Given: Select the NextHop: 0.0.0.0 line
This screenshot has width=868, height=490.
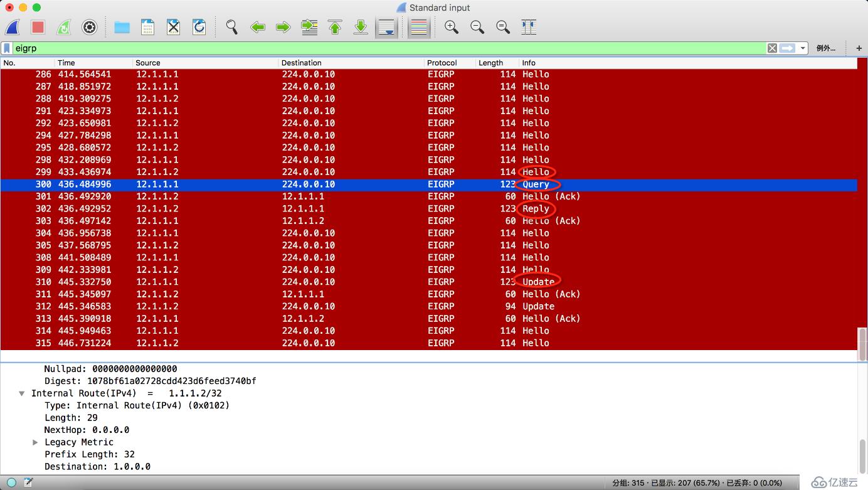Looking at the screenshot, I should (x=87, y=430).
